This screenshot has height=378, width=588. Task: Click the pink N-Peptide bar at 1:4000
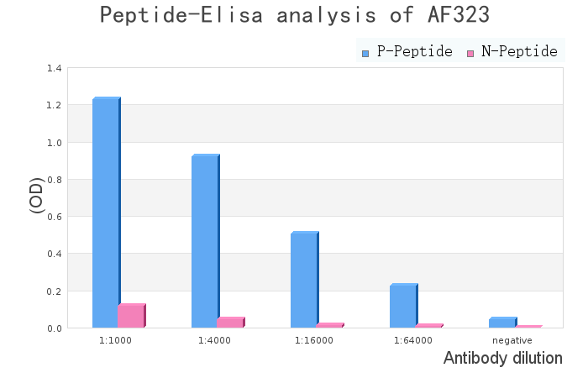pyautogui.click(x=230, y=323)
